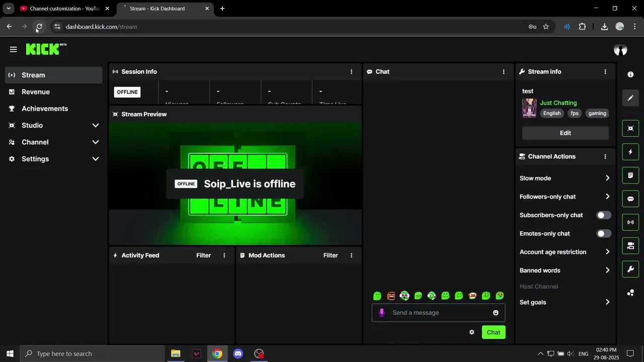
Task: Insert the angry orange emote
Action: [x=391, y=296]
